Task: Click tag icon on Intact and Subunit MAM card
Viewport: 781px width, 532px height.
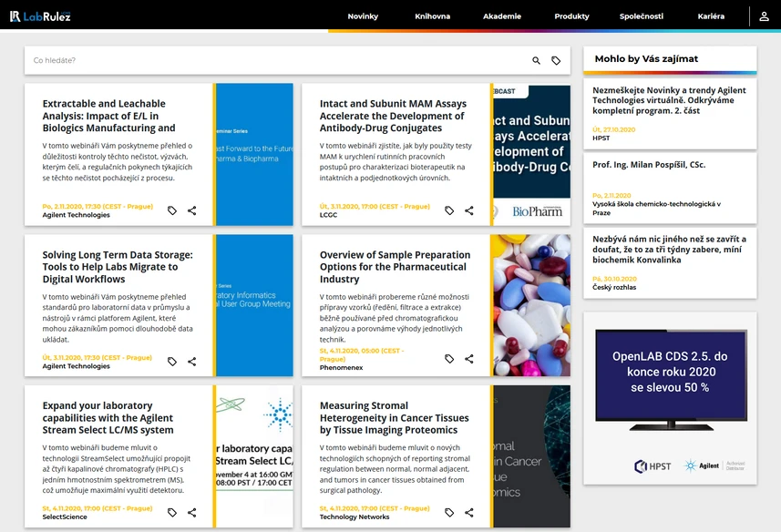Action: click(x=449, y=210)
